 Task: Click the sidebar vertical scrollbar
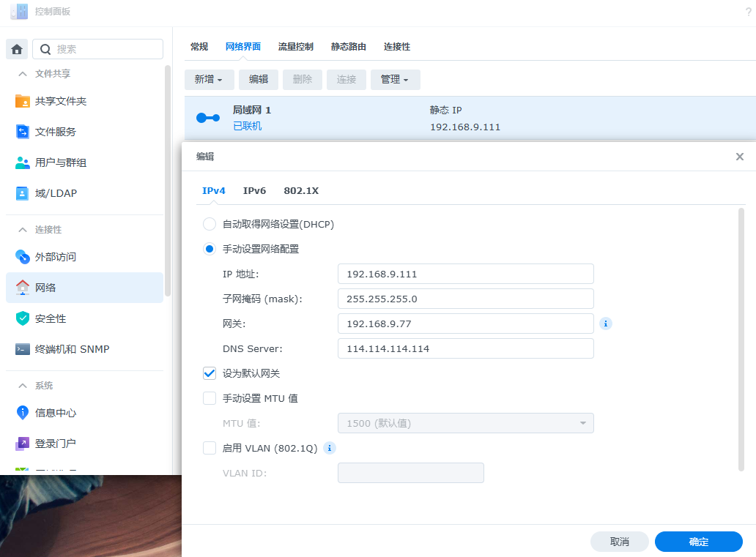coord(168,181)
